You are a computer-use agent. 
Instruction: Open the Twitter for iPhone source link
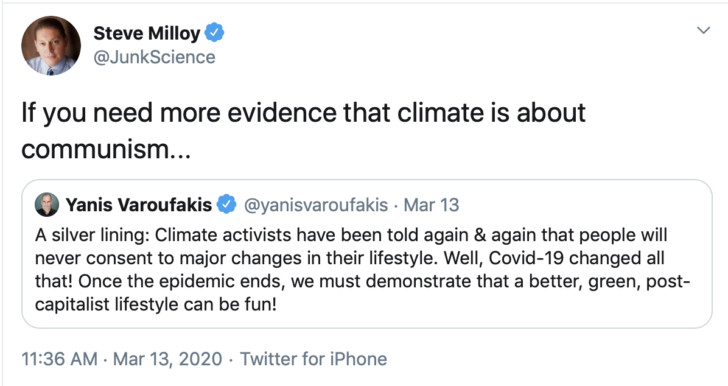pyautogui.click(x=313, y=359)
